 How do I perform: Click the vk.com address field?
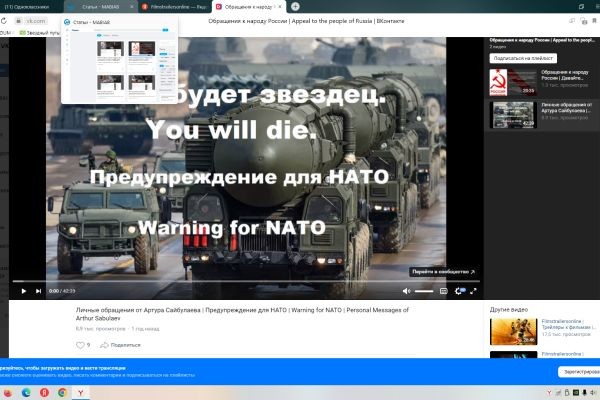[x=32, y=21]
